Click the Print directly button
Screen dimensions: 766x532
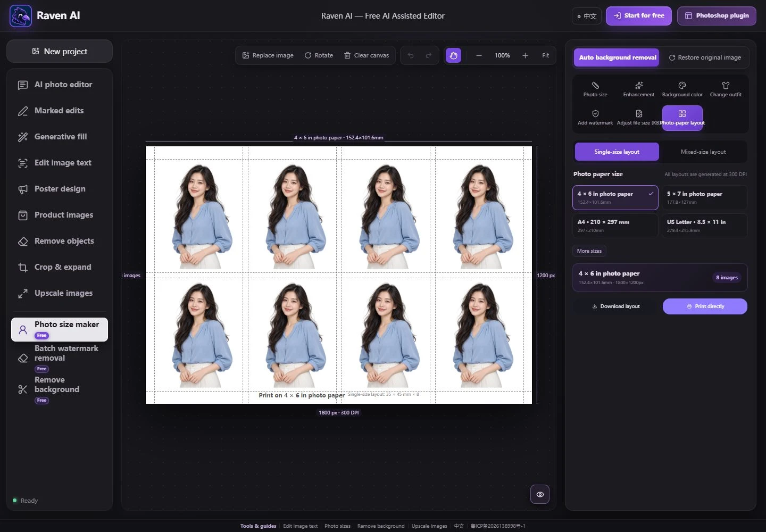(705, 306)
